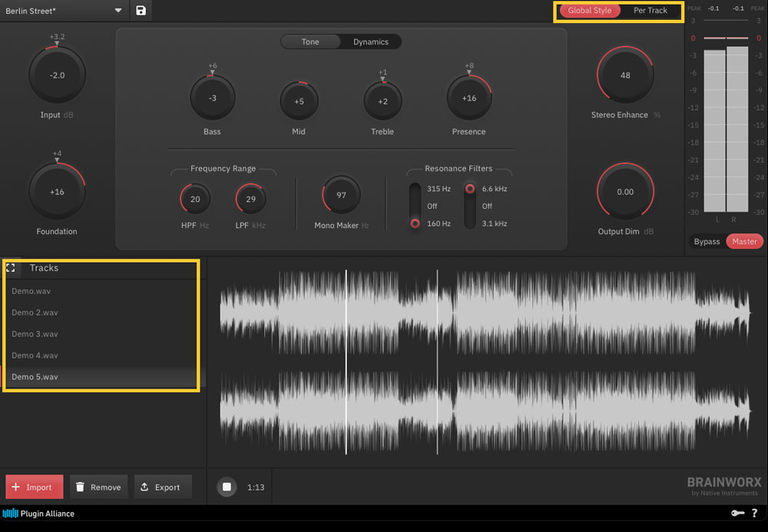Viewport: 768px width, 532px height.
Task: Click the Input dB knob
Action: (58, 75)
